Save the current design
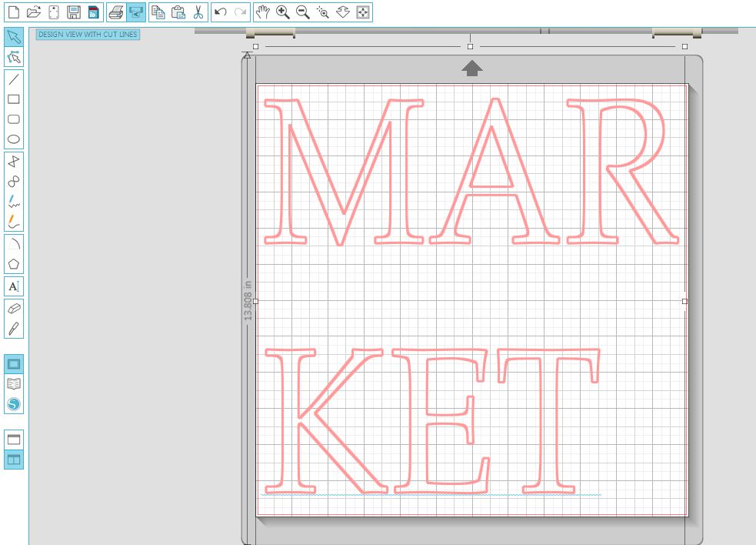The image size is (756, 545). [74, 12]
